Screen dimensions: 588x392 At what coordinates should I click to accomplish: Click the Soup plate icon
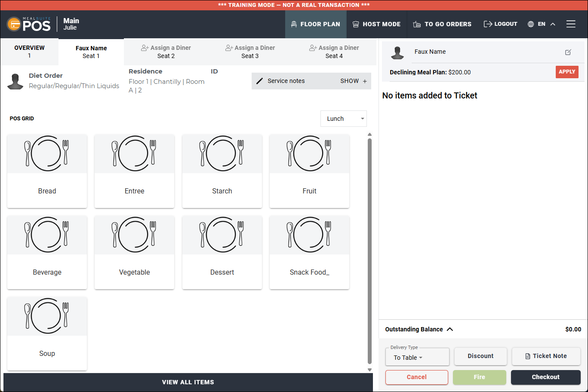pyautogui.click(x=47, y=316)
